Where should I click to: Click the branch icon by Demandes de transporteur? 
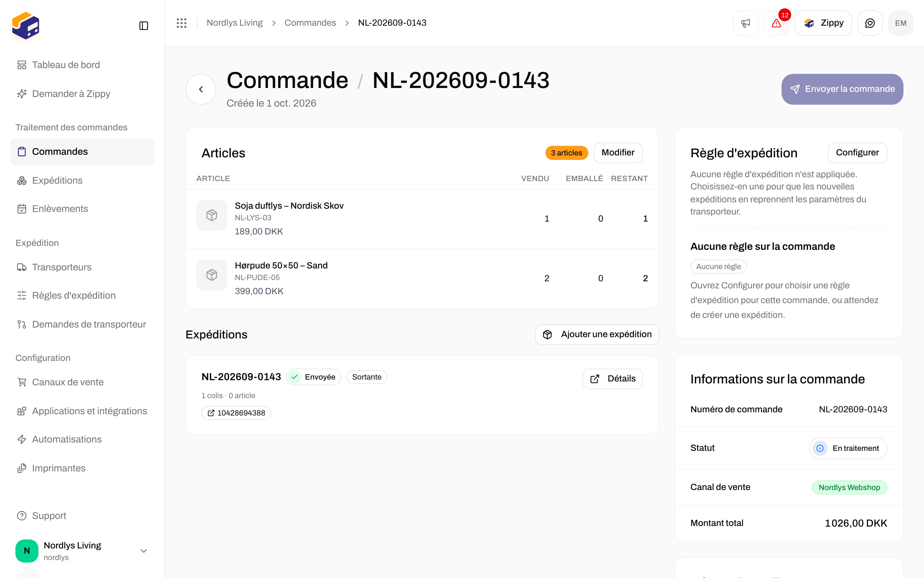pos(22,324)
